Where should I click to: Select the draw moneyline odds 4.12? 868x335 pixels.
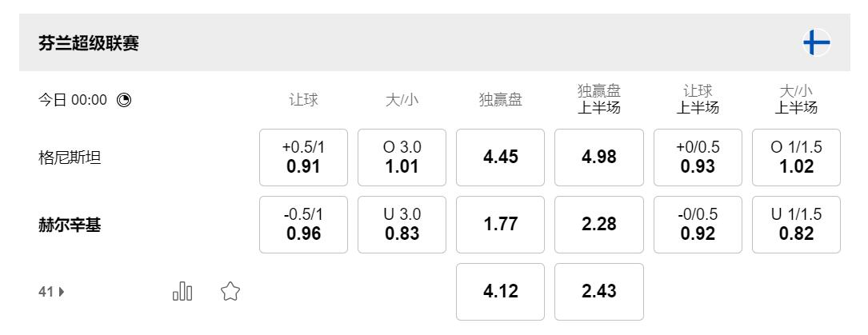(x=500, y=292)
